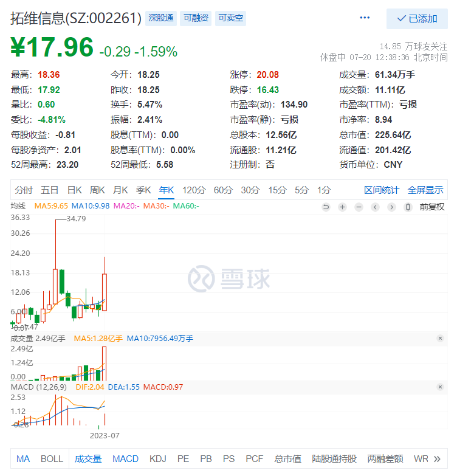This screenshot has width=457, height=476.
Task: Switch to the 季K chart tab
Action: pos(143,190)
